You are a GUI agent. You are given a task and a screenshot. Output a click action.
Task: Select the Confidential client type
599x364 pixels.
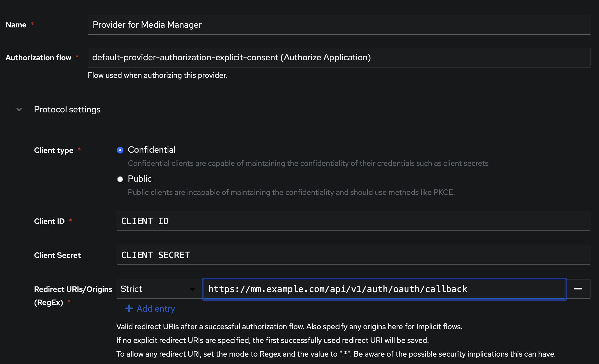click(120, 150)
